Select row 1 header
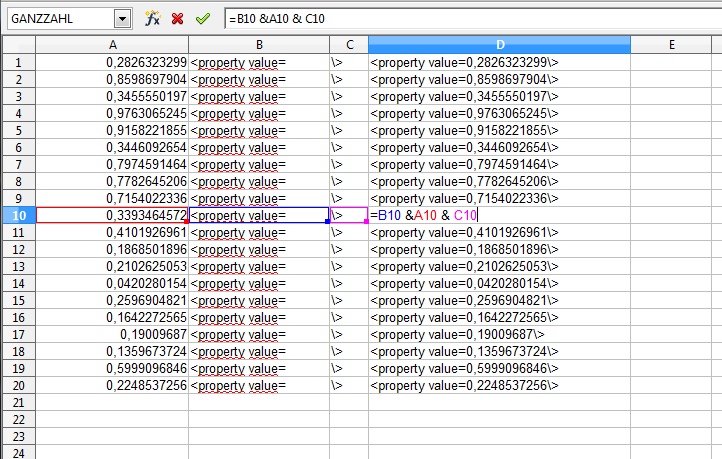The height and width of the screenshot is (459, 722). [x=18, y=62]
